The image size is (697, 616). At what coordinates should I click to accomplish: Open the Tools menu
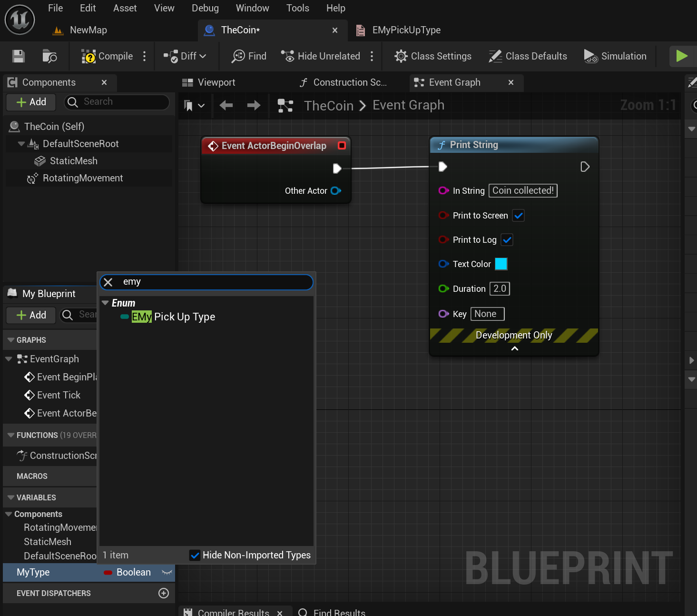pyautogui.click(x=298, y=8)
